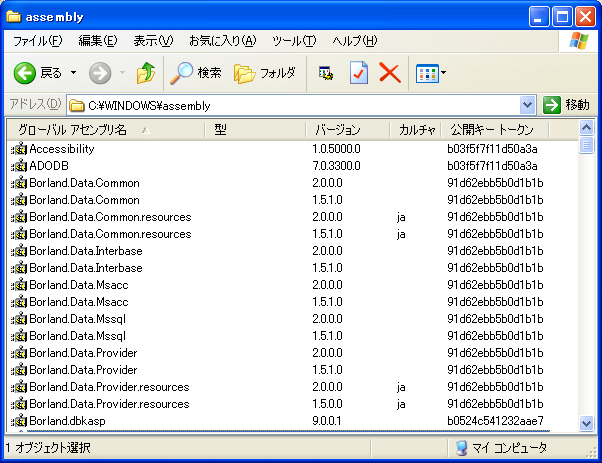Click Borland.Data.Mssql 1.5.1.0 name text
The width and height of the screenshot is (602, 463).
(x=78, y=336)
